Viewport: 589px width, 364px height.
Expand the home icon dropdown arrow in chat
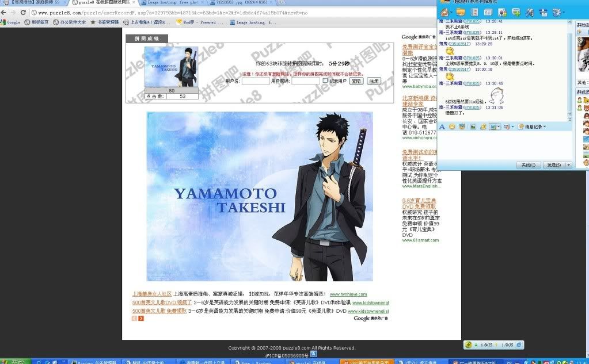[x=450, y=13]
